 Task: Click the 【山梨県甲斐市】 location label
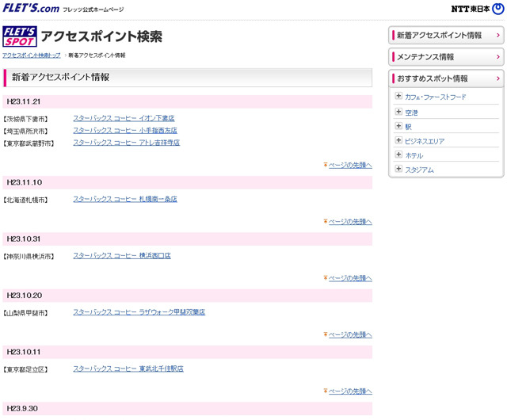25,313
